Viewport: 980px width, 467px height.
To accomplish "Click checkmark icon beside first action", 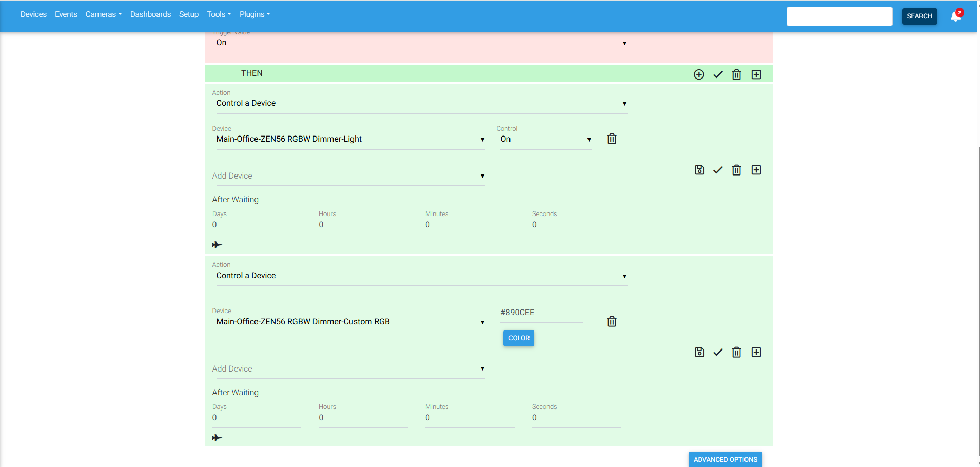I will pos(718,170).
